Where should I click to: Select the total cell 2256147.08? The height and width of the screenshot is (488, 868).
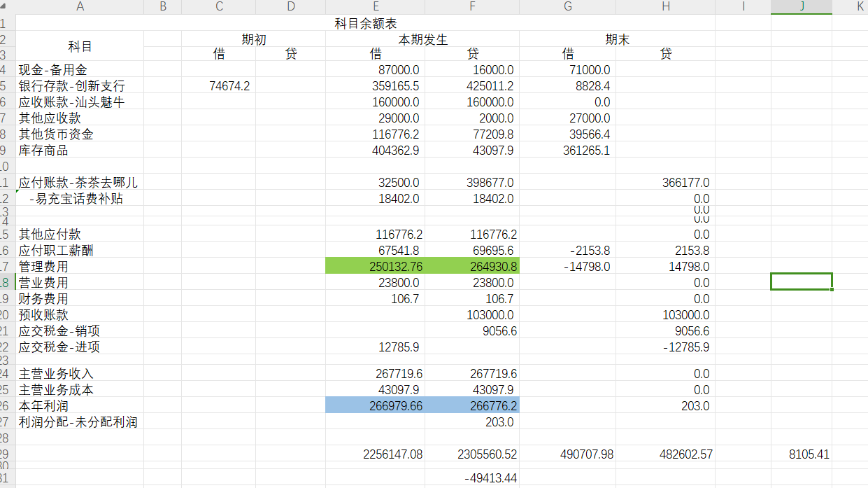(x=375, y=454)
